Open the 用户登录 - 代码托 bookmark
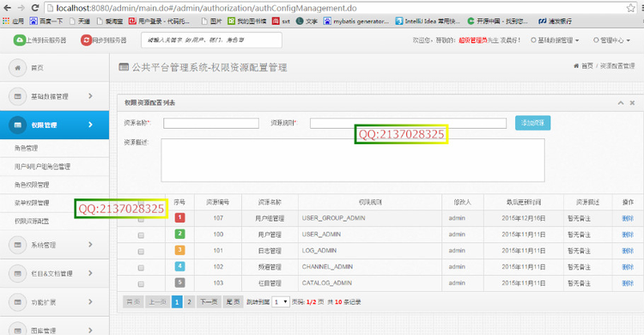The height and width of the screenshot is (335, 644). pos(160,21)
